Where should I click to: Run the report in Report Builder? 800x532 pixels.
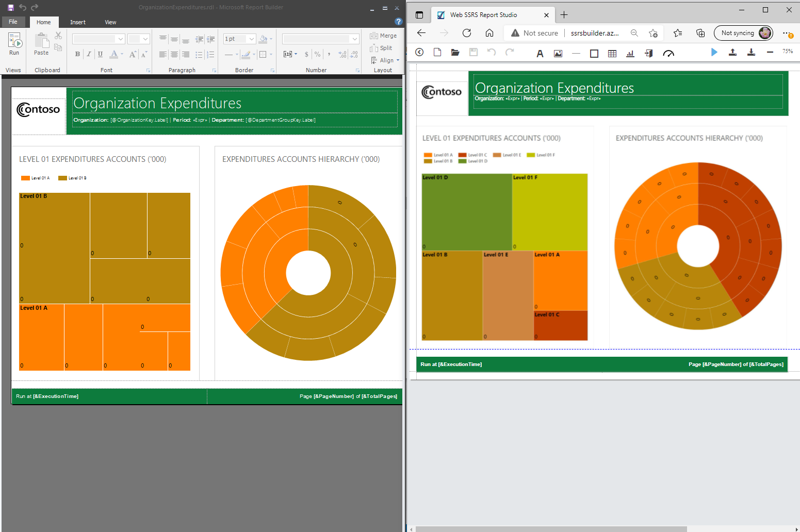(x=14, y=44)
